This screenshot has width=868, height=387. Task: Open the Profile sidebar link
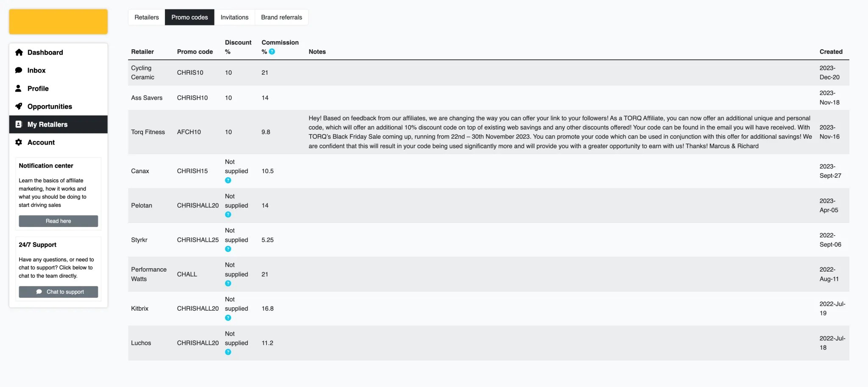(x=58, y=88)
